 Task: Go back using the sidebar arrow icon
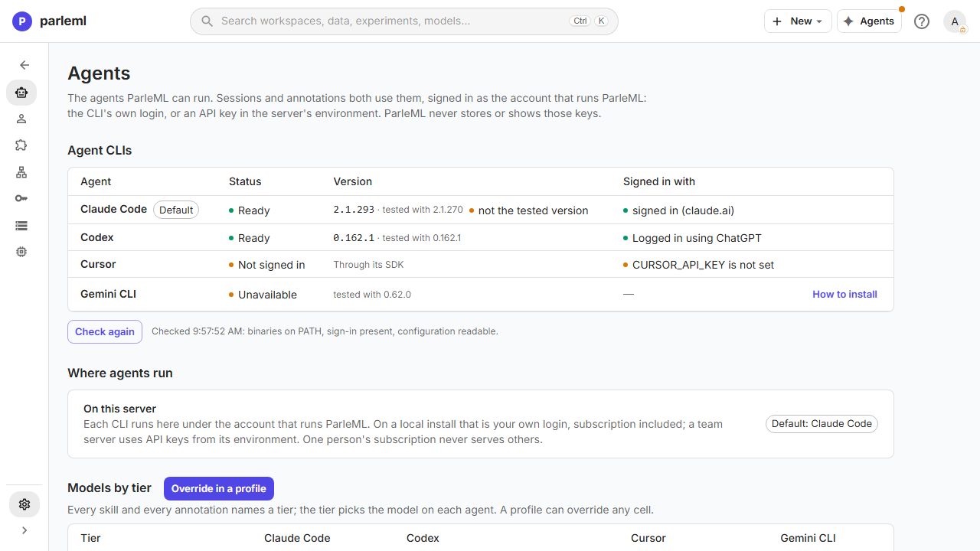click(24, 65)
